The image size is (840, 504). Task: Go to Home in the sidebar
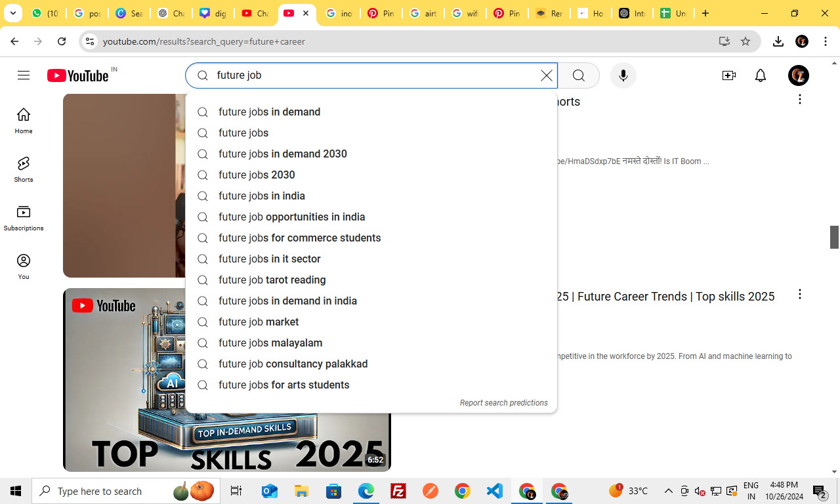24,121
